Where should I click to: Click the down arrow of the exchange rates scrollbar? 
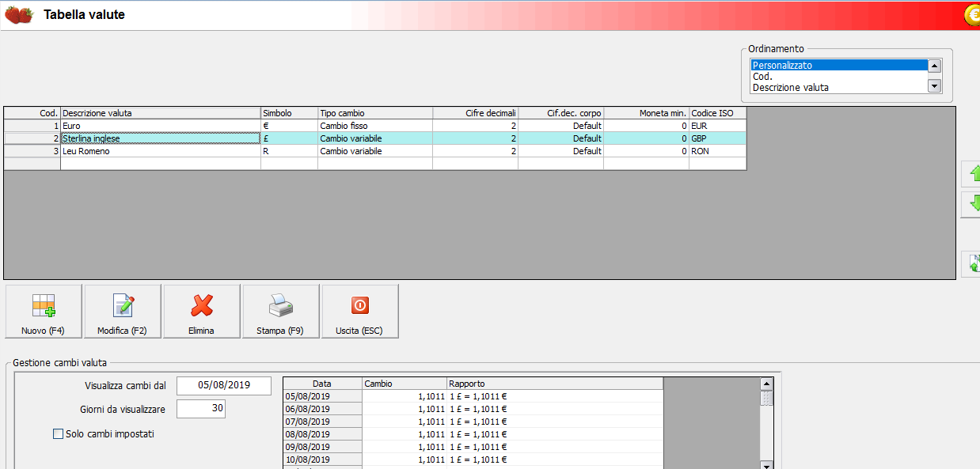pyautogui.click(x=766, y=465)
